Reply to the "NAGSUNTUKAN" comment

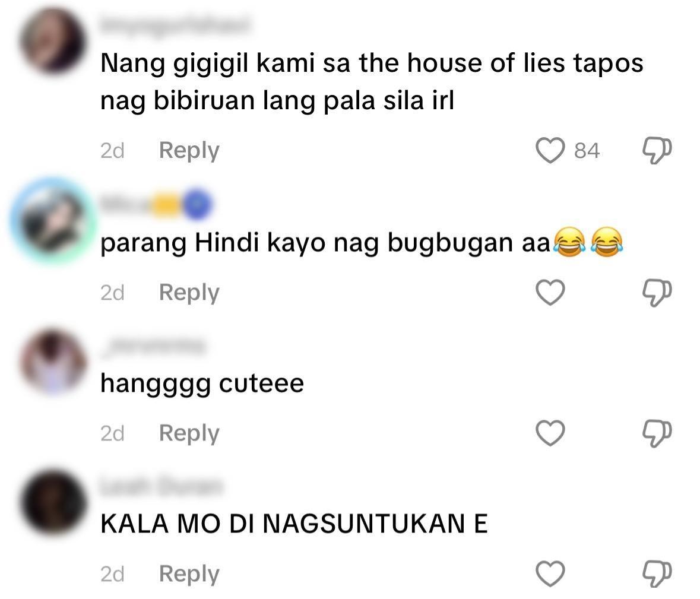(x=189, y=575)
